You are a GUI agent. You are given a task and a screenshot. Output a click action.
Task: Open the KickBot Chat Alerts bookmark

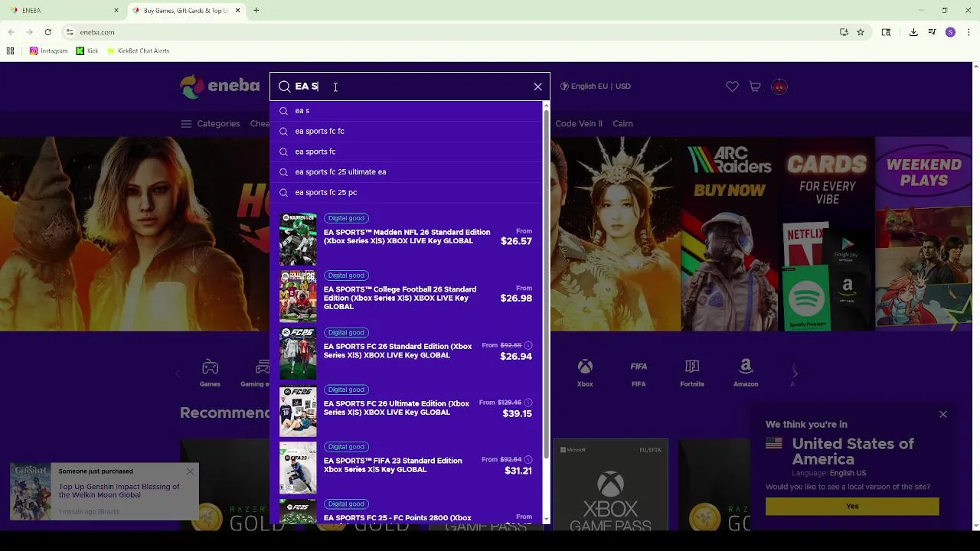click(x=138, y=51)
